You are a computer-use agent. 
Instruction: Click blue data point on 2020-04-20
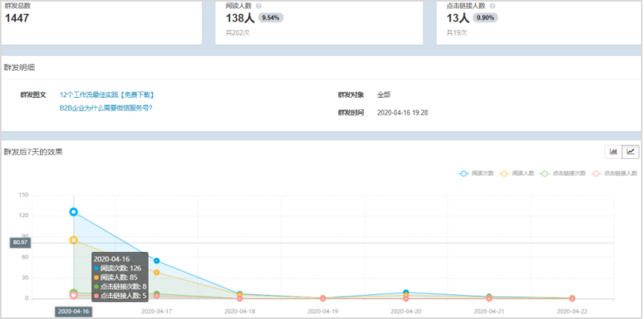406,293
